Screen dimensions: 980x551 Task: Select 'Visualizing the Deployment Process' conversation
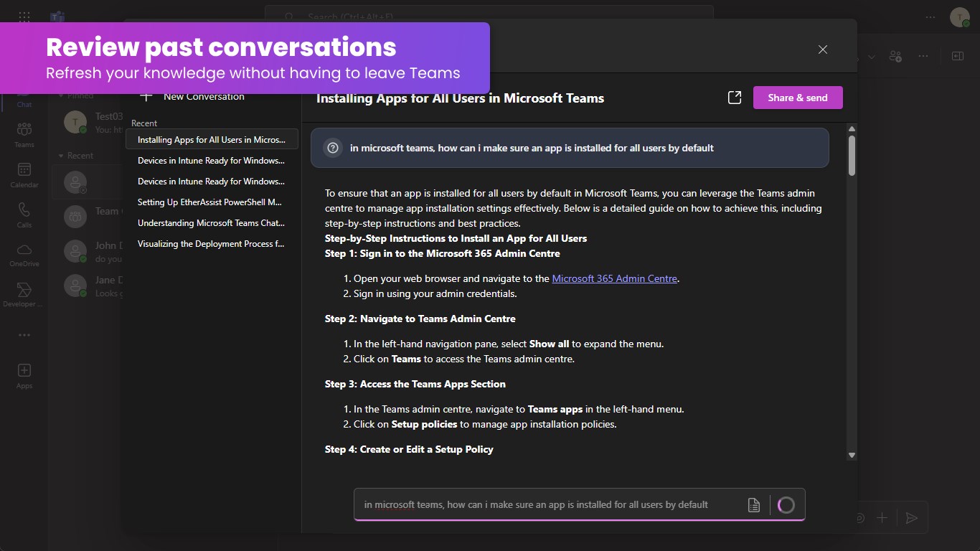click(212, 244)
